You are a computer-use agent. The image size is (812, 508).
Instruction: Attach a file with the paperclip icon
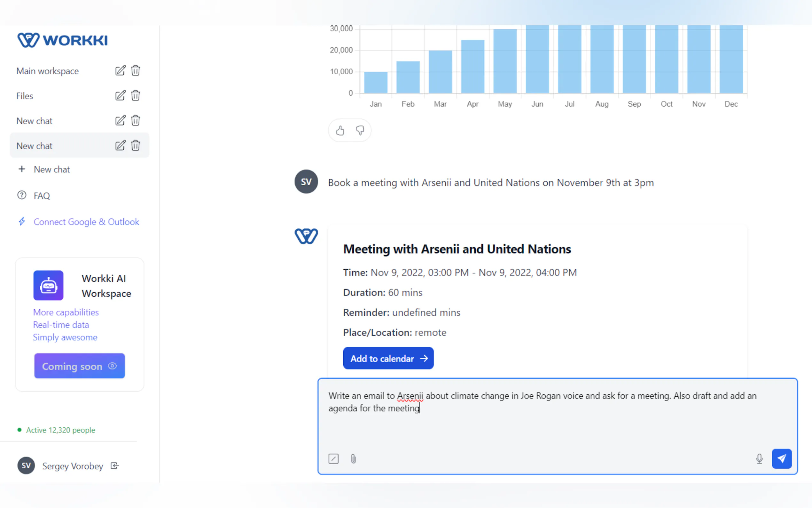click(353, 459)
